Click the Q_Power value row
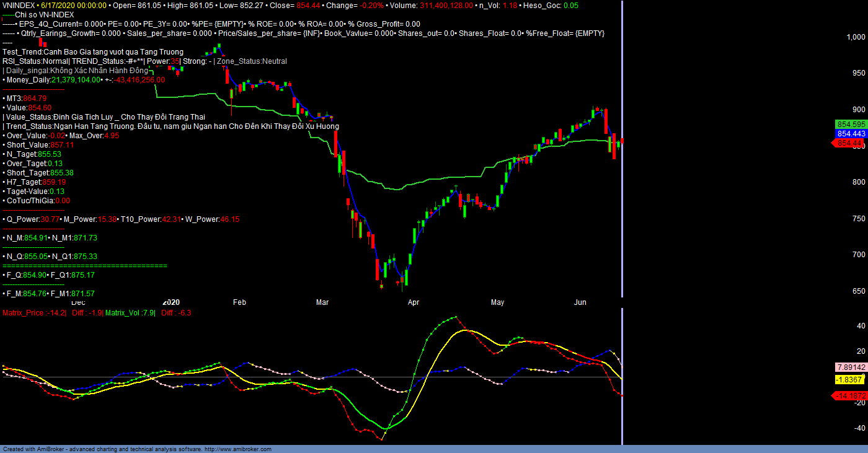 pos(121,219)
